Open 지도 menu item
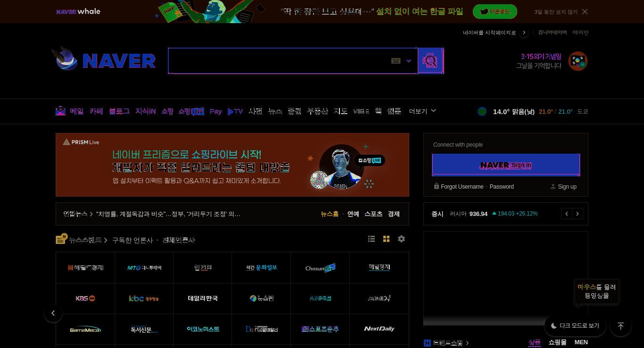Screen dimensions: 644x348 point(340,111)
